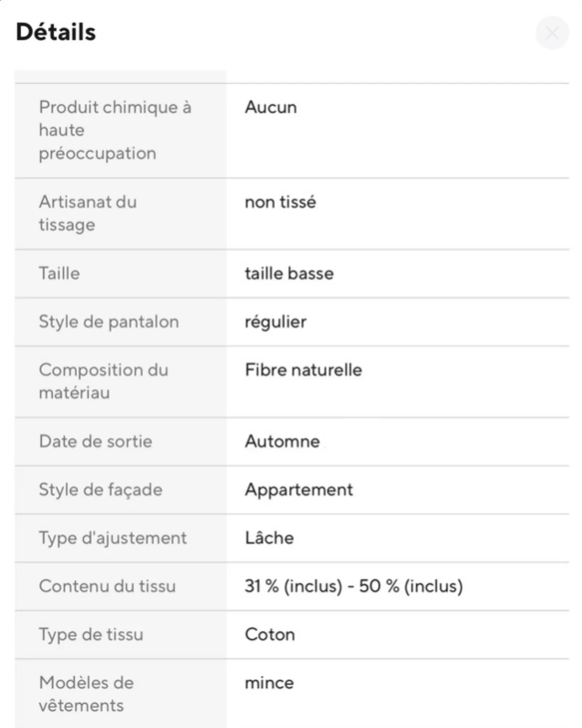Click the Automne value

[282, 442]
